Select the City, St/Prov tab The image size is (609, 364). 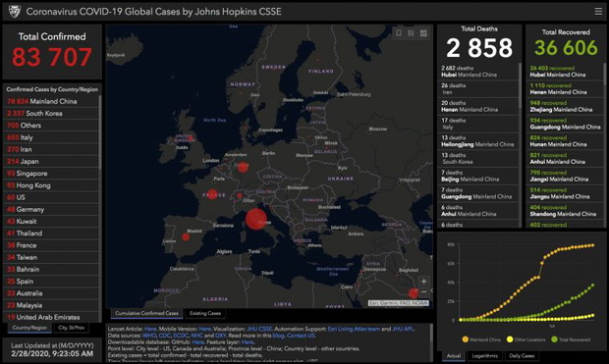[72, 328]
